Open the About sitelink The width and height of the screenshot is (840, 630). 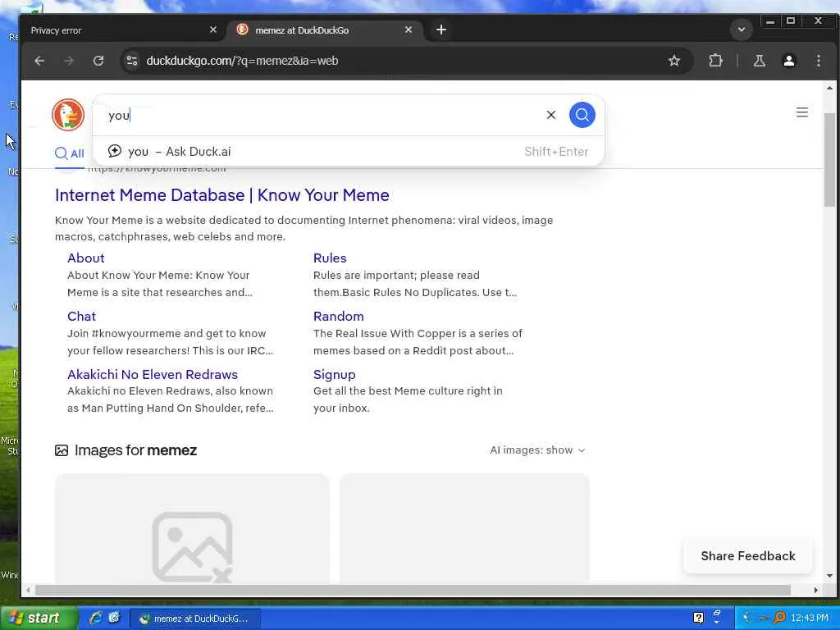(85, 258)
